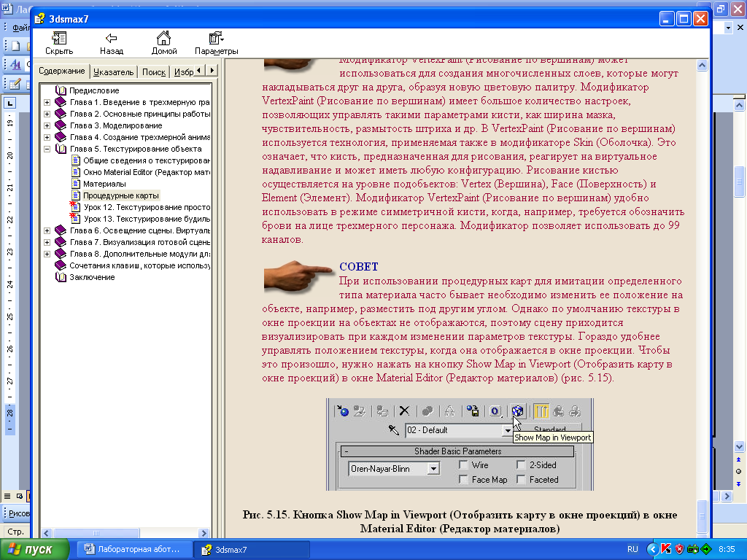Screen dimensions: 747x560
Task: Toggle the Faceted checkbox
Action: [x=521, y=480]
